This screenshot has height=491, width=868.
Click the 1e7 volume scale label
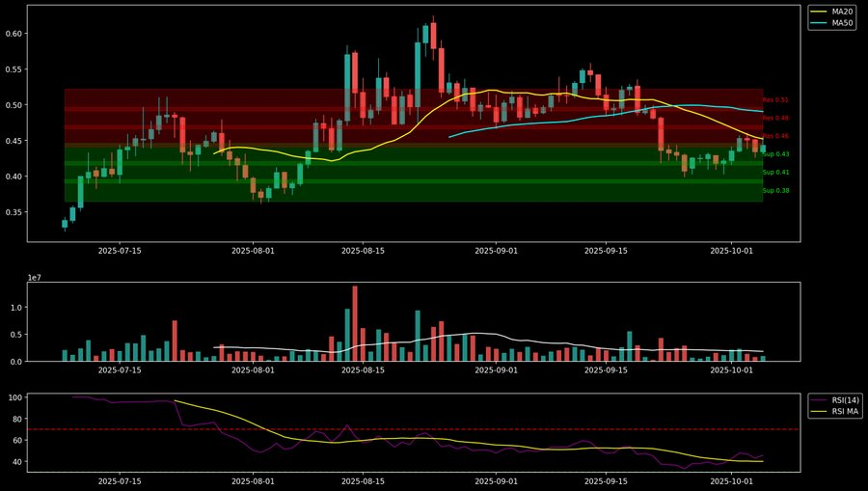click(x=35, y=278)
